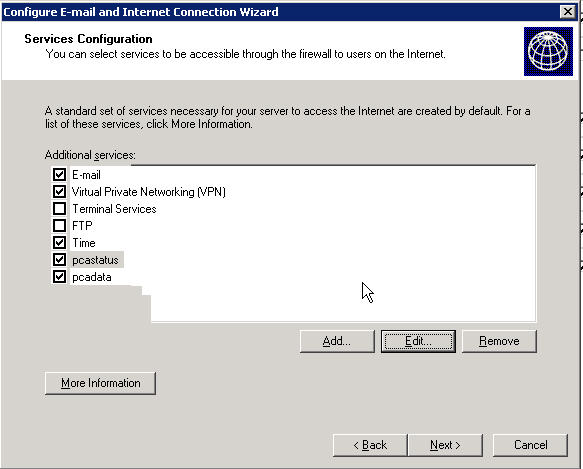Disable the Virtual Private Networking (VPN) checkbox
Screen dimensions: 583x469
pyautogui.click(x=59, y=192)
